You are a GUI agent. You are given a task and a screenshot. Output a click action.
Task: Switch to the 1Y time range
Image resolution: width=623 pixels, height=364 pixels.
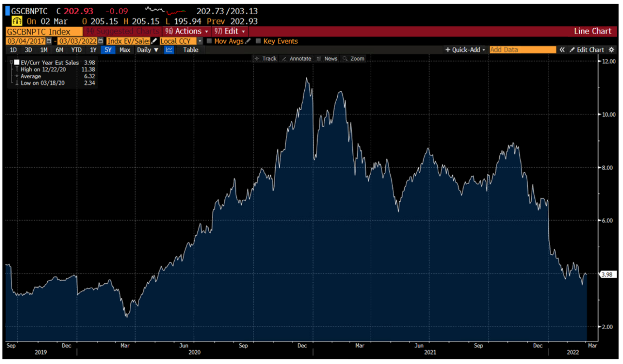[93, 50]
